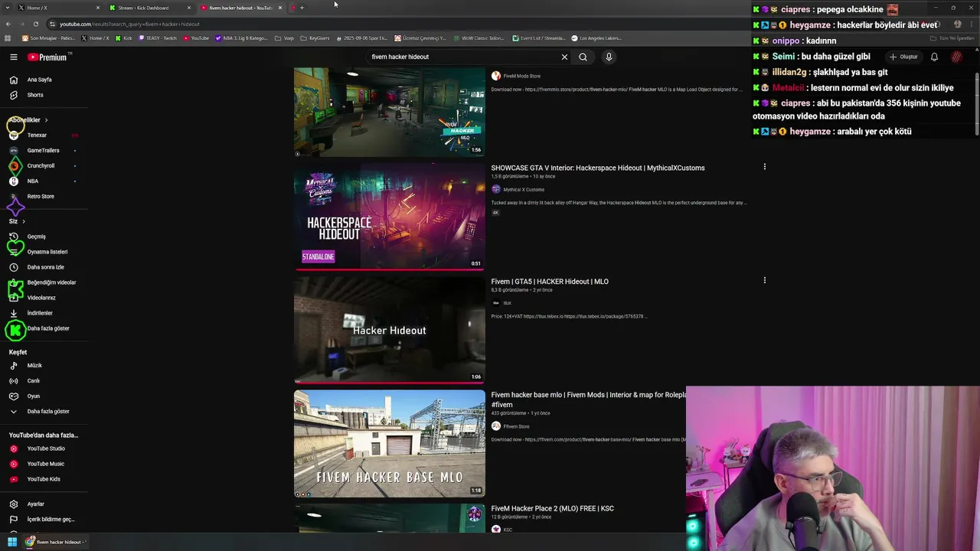The height and width of the screenshot is (551, 980).
Task: Open the notifications bell
Action: coord(934,57)
